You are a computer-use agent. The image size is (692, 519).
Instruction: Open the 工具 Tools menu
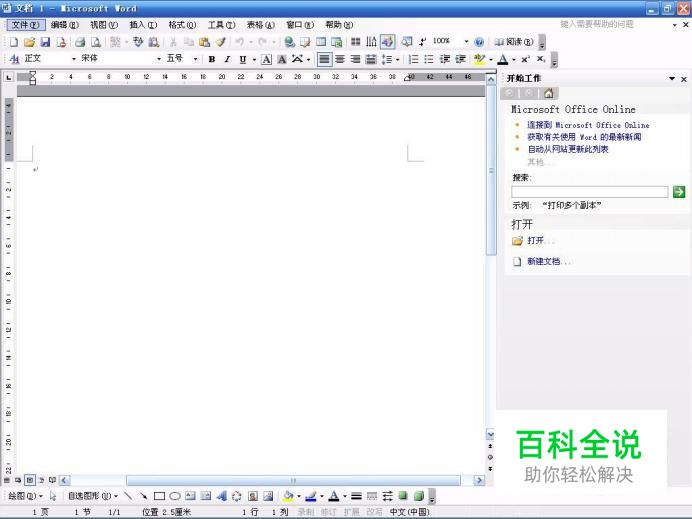[x=222, y=25]
